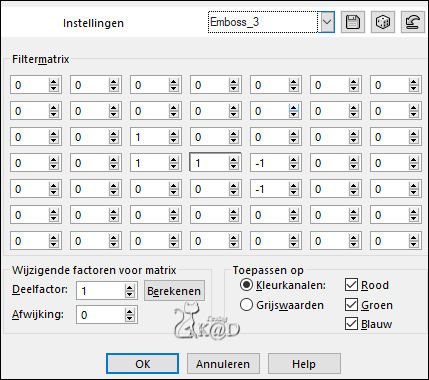This screenshot has width=429, height=380.
Task: Increase row 6 column 2 matrix value
Action: pos(114,212)
